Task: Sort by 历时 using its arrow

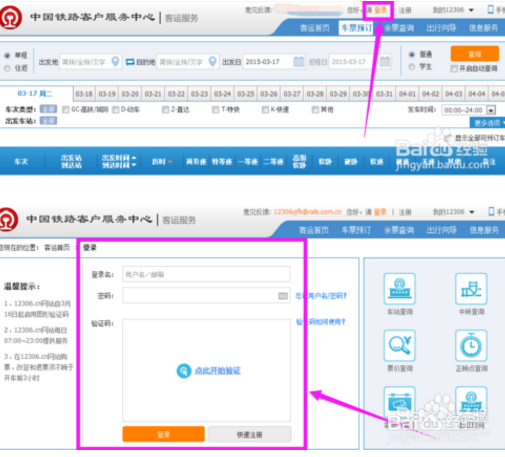Action: coord(170,162)
